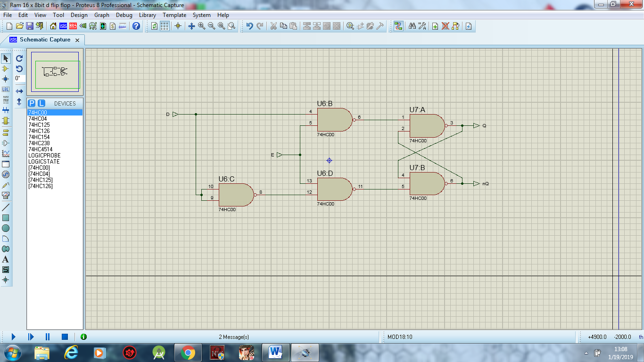
Task: Select LOGICPROBE in the devices list
Action: click(x=44, y=156)
